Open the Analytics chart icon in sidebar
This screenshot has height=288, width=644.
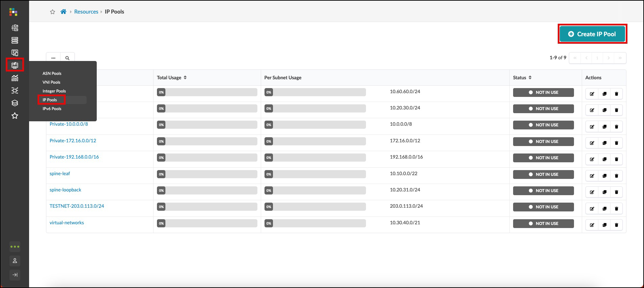pyautogui.click(x=15, y=78)
